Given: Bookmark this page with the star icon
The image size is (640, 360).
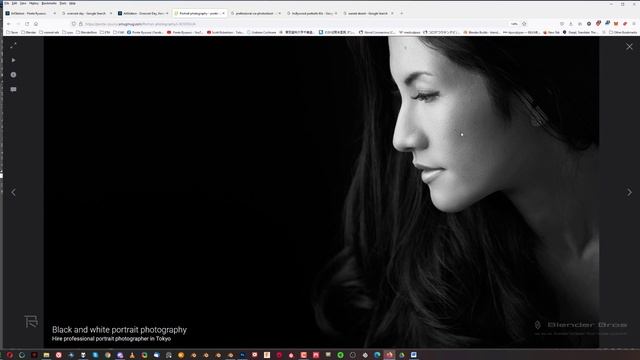Looking at the screenshot, I should (524, 24).
